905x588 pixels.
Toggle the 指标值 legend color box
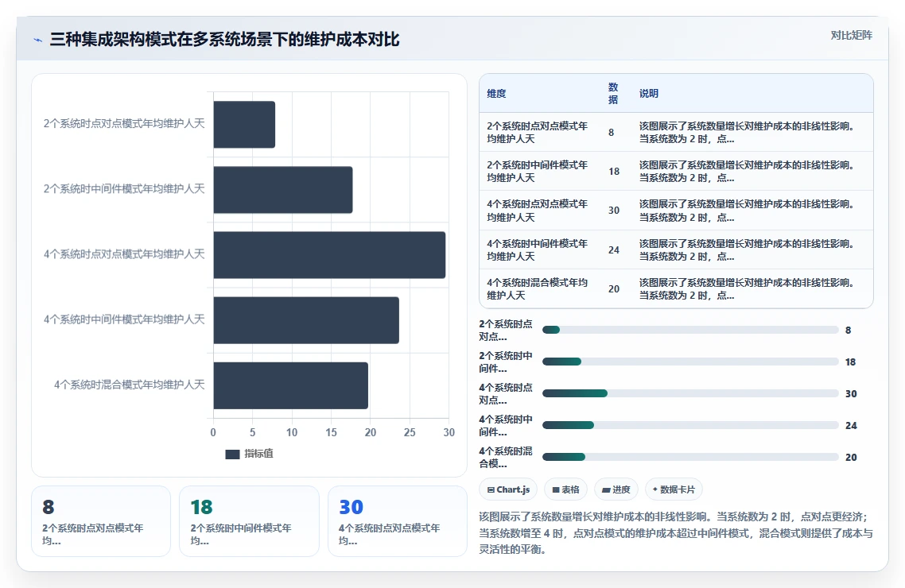(x=232, y=455)
